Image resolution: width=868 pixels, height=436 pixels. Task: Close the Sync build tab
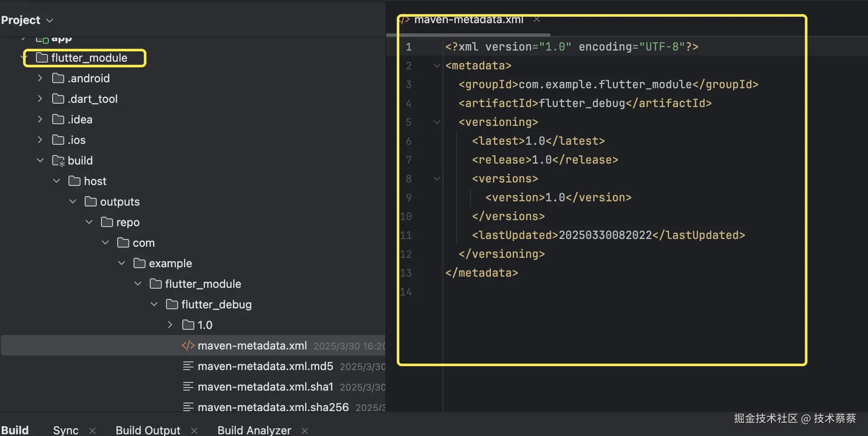92,430
